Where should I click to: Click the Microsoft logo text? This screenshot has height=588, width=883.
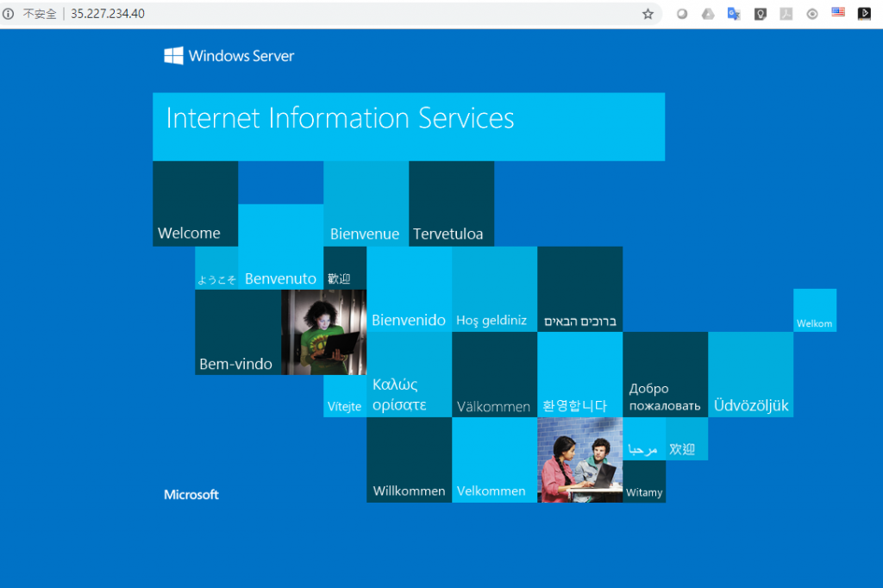coord(191,495)
